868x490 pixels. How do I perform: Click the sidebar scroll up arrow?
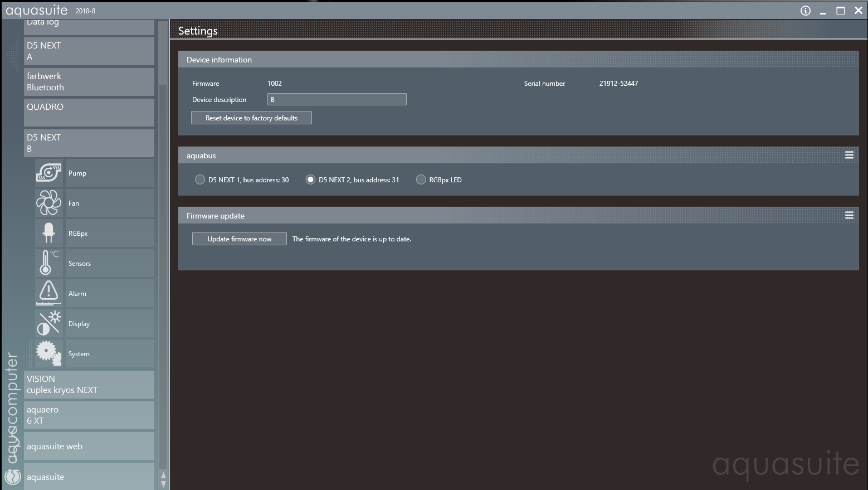click(163, 475)
